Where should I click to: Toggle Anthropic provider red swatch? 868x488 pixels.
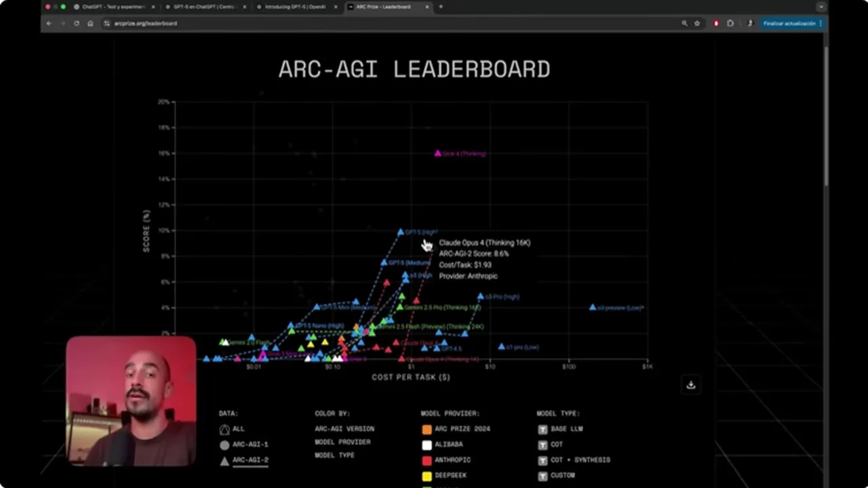coord(427,460)
